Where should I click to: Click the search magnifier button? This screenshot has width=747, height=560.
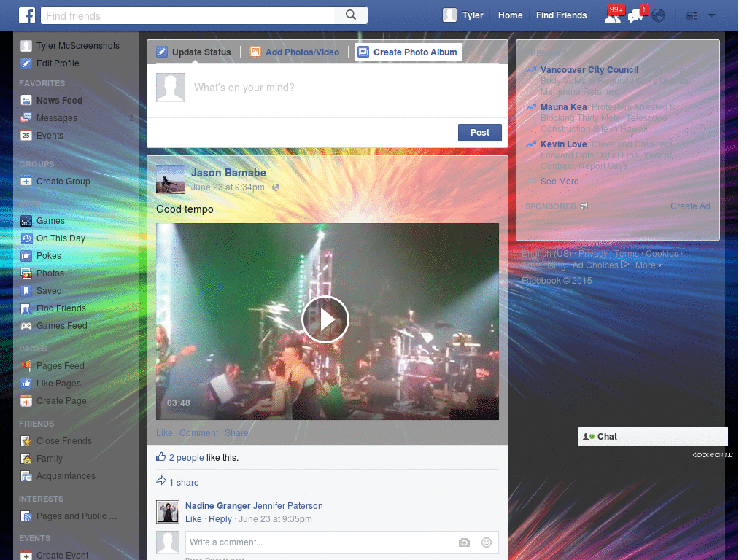pos(351,15)
